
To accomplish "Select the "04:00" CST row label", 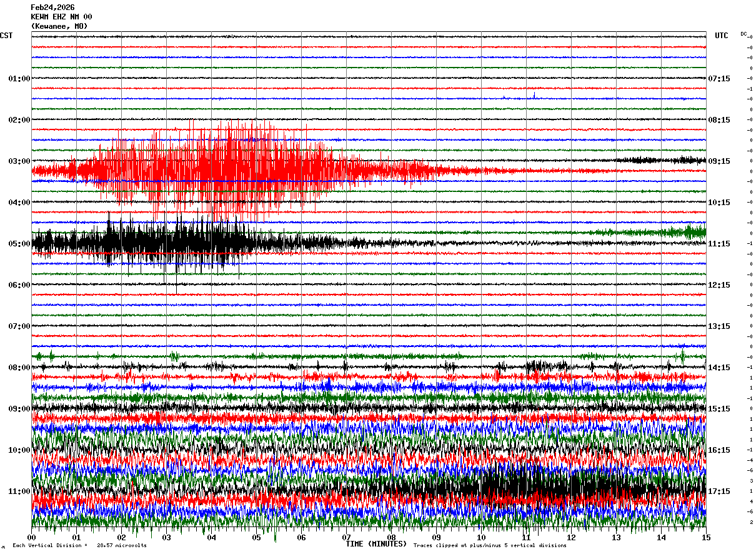I will (x=19, y=203).
